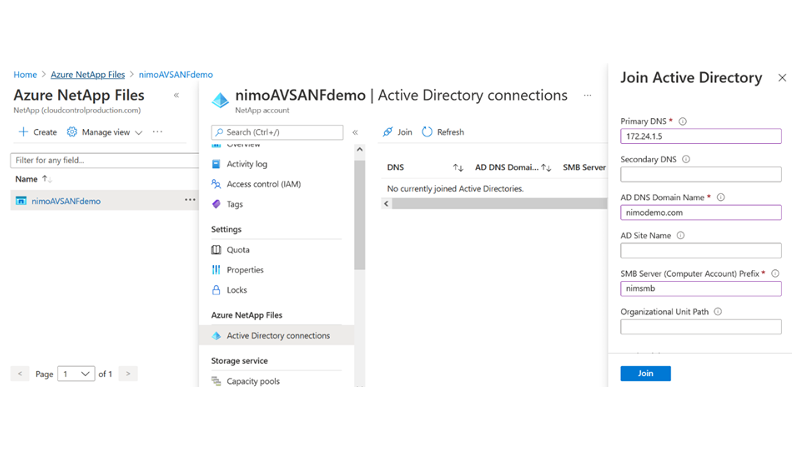This screenshot has height=450, width=800.
Task: Open the Tags menu item
Action: tap(234, 204)
